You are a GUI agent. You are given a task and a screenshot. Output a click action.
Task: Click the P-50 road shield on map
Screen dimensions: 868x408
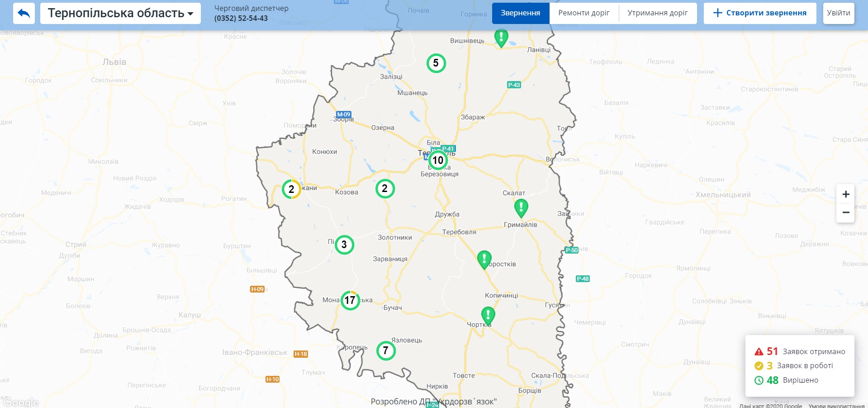[x=572, y=250]
